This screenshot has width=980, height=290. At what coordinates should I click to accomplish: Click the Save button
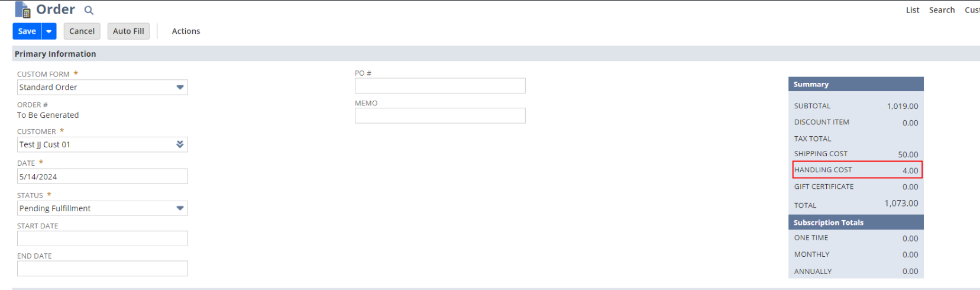pos(27,31)
